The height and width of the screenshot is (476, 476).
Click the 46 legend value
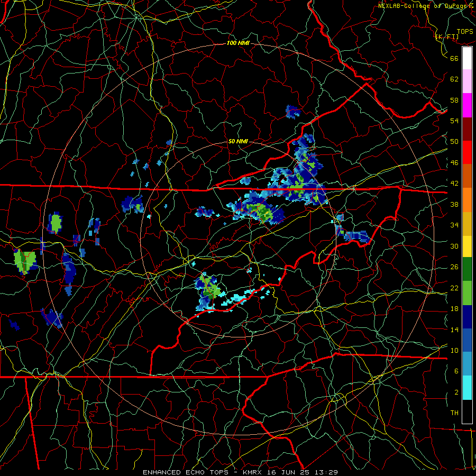tap(454, 163)
